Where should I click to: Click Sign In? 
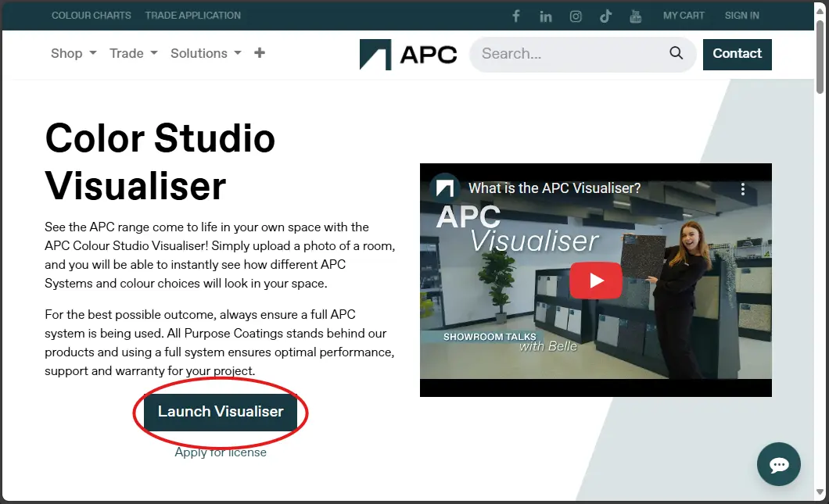pyautogui.click(x=741, y=16)
